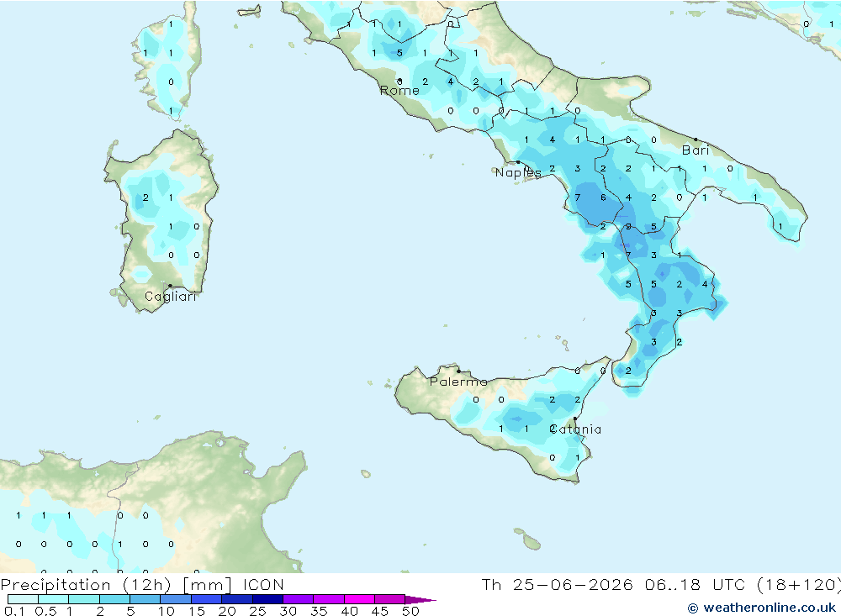Click the city dot marker for Cagliari
This screenshot has height=616, width=841.
[x=170, y=286]
